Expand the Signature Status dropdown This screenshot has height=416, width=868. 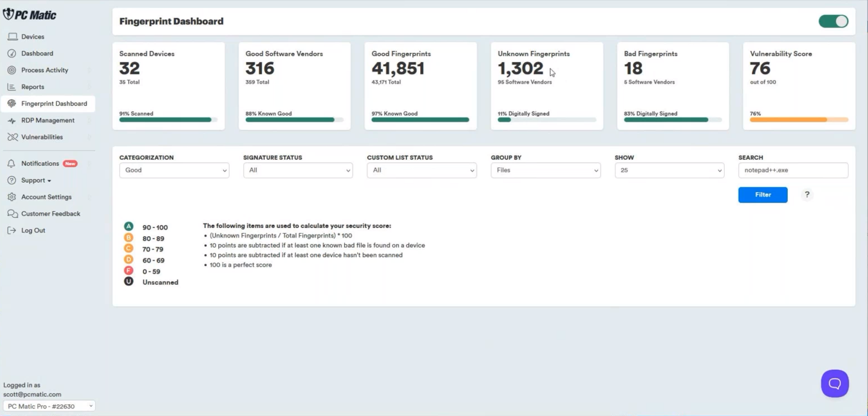click(298, 171)
